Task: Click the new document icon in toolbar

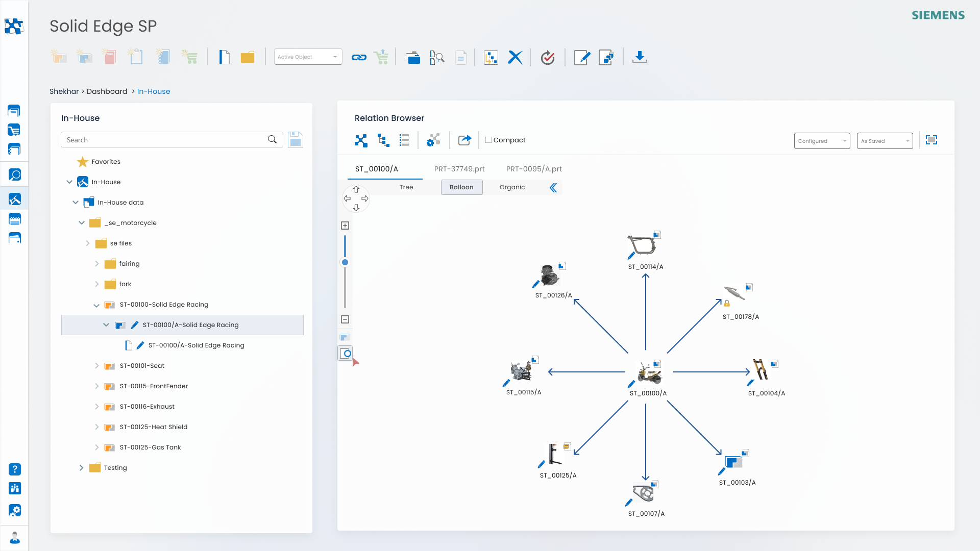Action: [x=224, y=57]
